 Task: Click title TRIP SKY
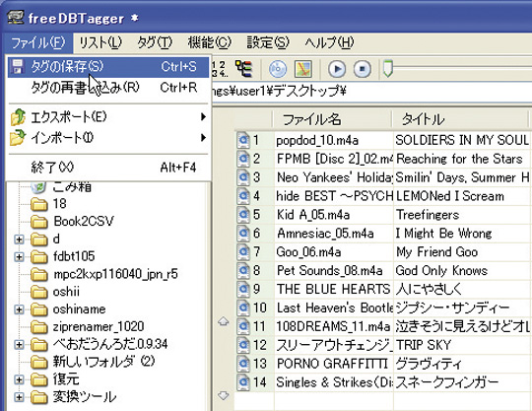[424, 345]
